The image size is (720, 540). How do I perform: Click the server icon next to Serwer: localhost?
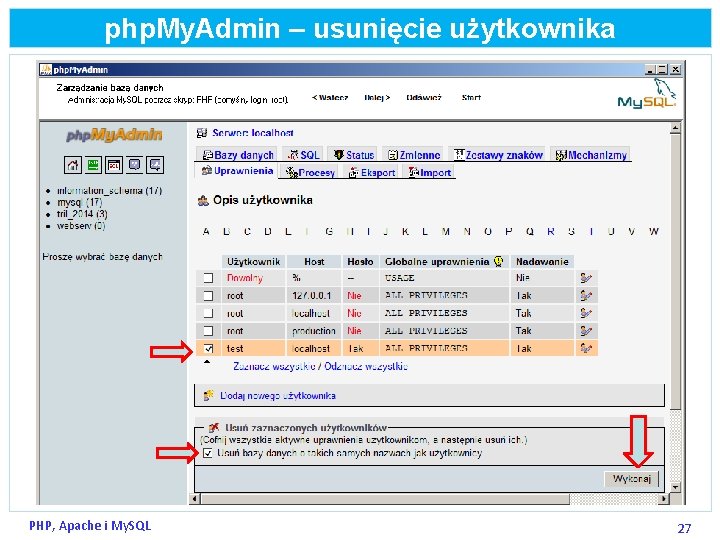tap(202, 133)
